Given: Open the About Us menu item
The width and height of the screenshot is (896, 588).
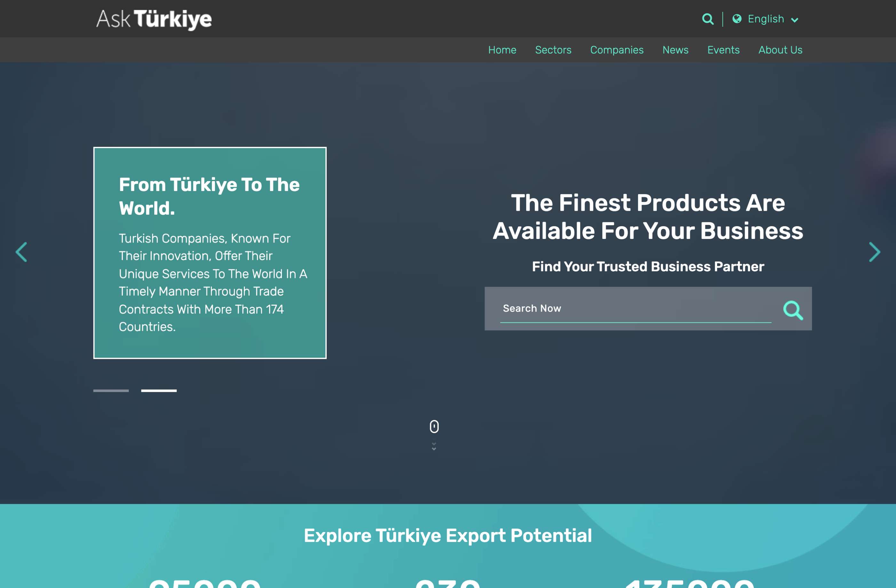Looking at the screenshot, I should pyautogui.click(x=780, y=50).
